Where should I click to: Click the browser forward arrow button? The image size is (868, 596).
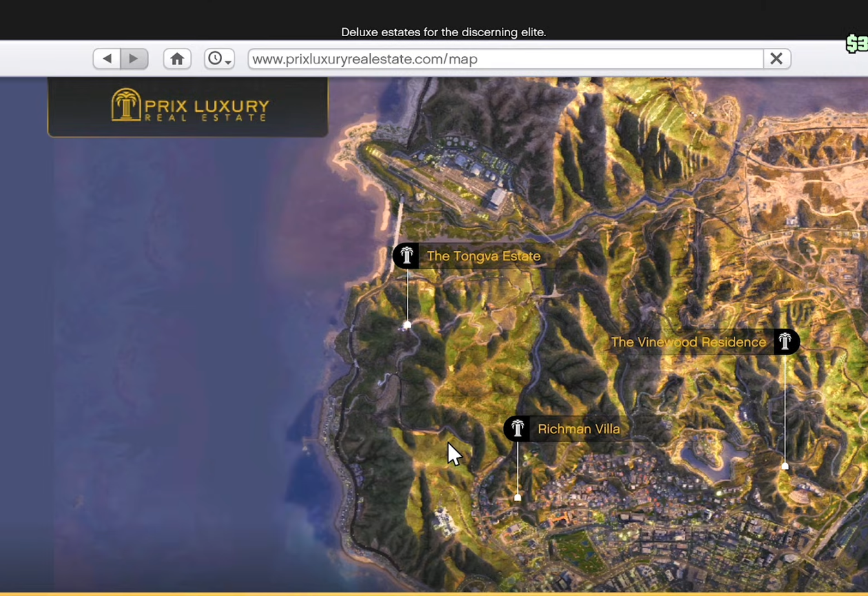(134, 59)
